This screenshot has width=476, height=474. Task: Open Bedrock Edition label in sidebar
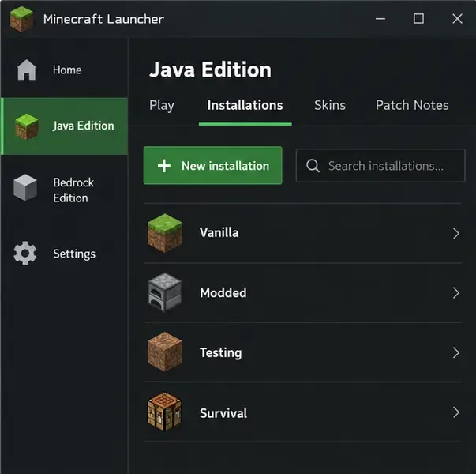pos(73,190)
